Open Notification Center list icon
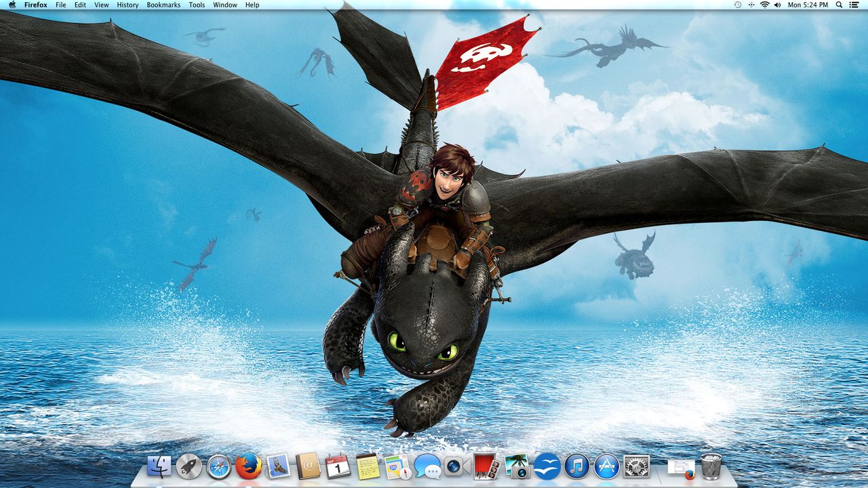Screen dimensions: 868x488 854,5
